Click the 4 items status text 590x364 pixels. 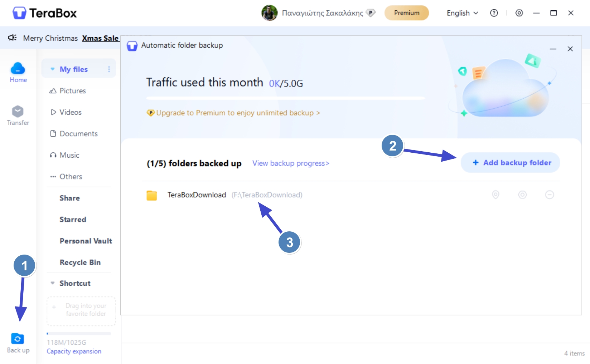pos(574,353)
